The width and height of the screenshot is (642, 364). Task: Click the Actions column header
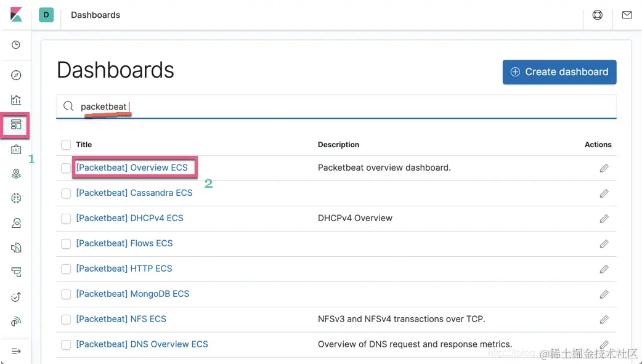point(598,145)
